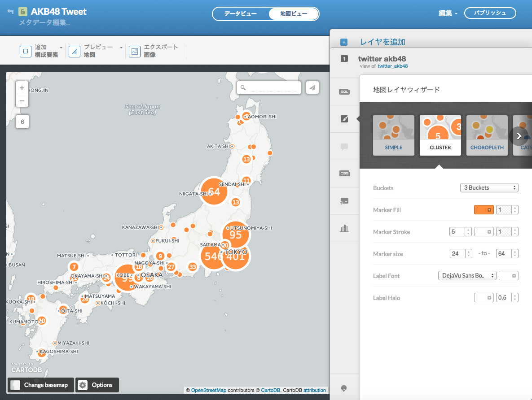
Task: Select layer number 1 badge
Action: [x=344, y=59]
